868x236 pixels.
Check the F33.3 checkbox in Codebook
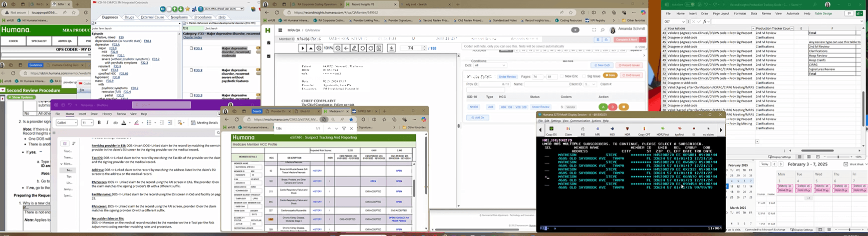click(191, 95)
